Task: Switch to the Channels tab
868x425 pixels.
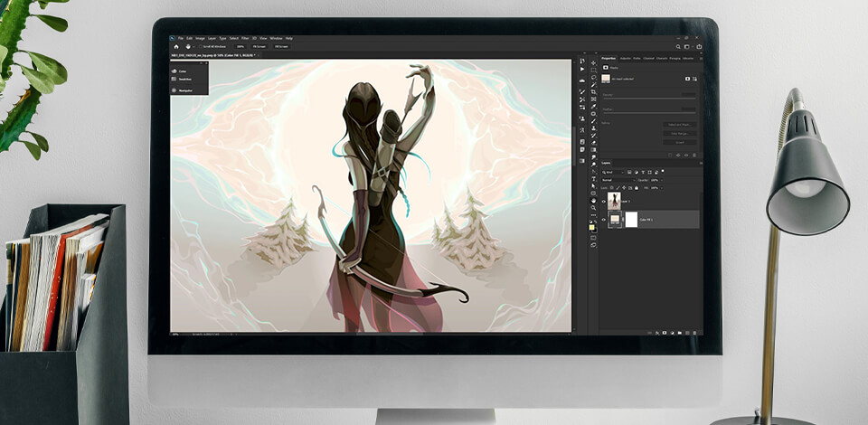Action: click(x=649, y=58)
